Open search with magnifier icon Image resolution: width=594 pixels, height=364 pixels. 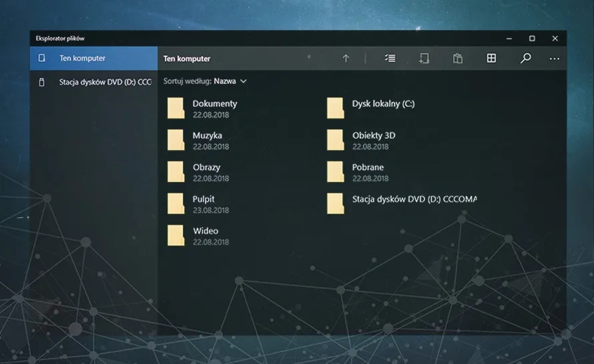pyautogui.click(x=525, y=58)
